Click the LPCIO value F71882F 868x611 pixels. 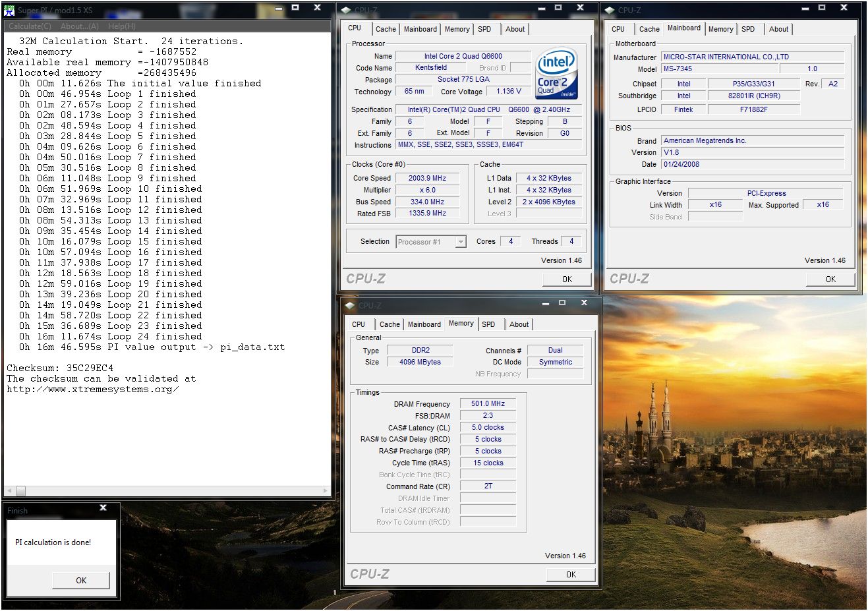tap(754, 109)
